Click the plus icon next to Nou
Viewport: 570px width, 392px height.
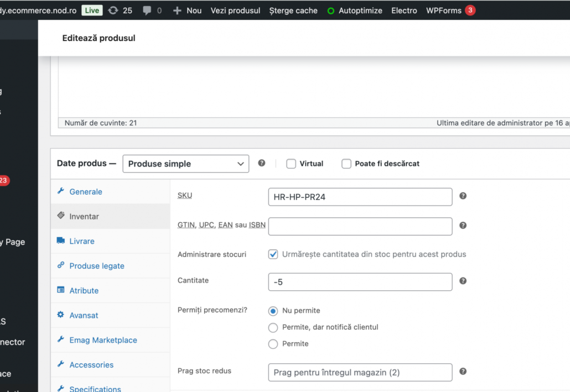coord(177,11)
